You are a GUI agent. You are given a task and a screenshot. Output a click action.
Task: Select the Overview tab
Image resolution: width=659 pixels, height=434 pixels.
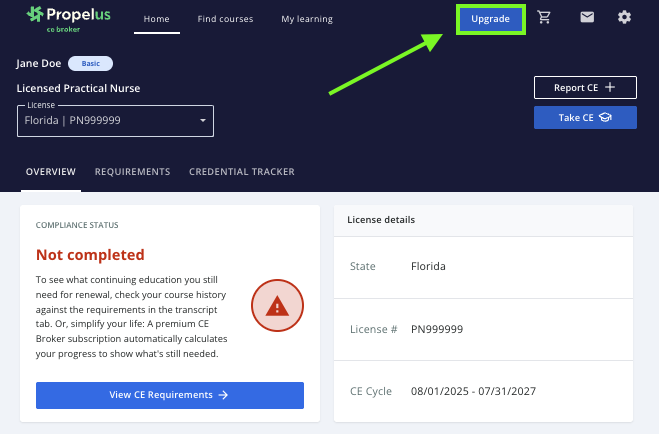click(50, 172)
